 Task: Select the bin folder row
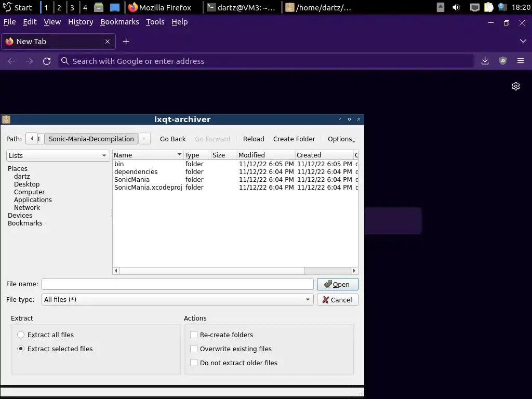(235, 164)
